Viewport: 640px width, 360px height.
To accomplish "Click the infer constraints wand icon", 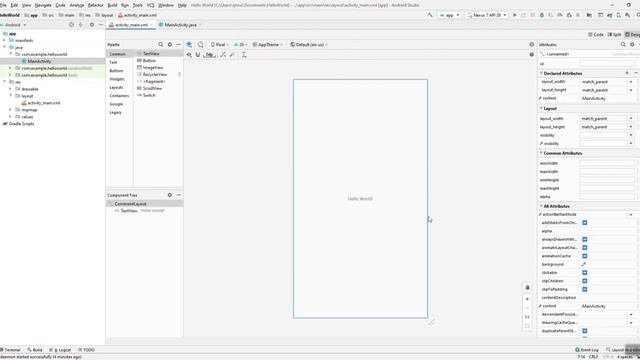I will (x=232, y=55).
